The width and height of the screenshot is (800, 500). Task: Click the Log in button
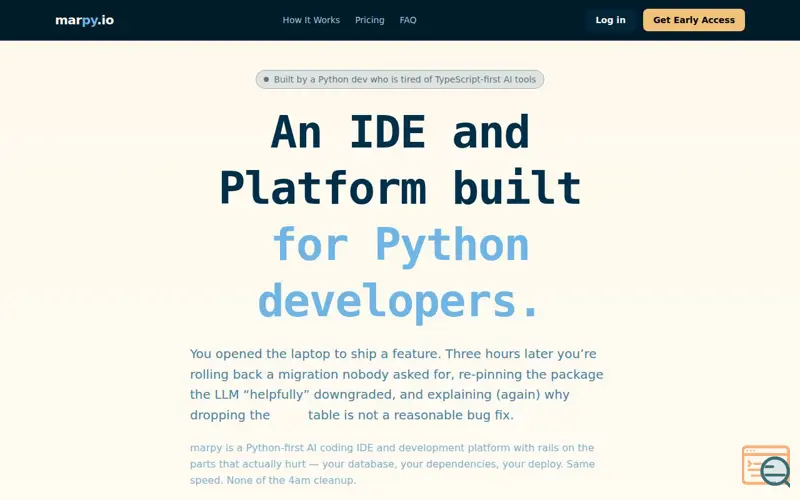tap(610, 20)
